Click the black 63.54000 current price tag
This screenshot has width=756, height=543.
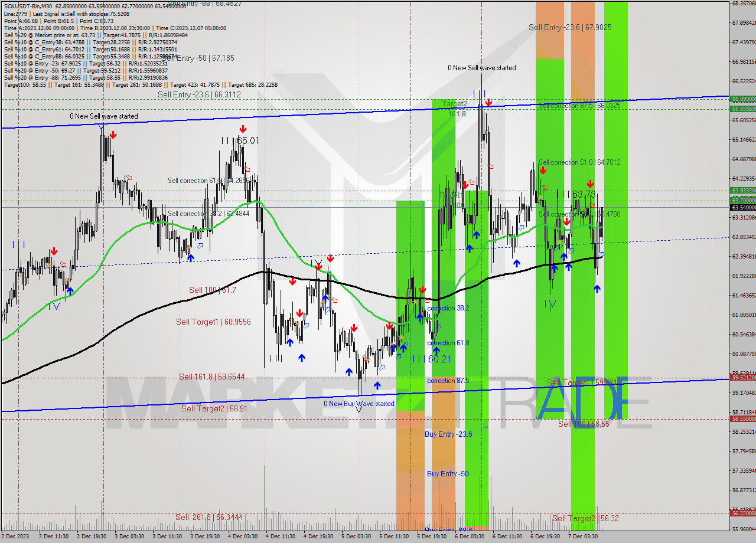pyautogui.click(x=743, y=208)
